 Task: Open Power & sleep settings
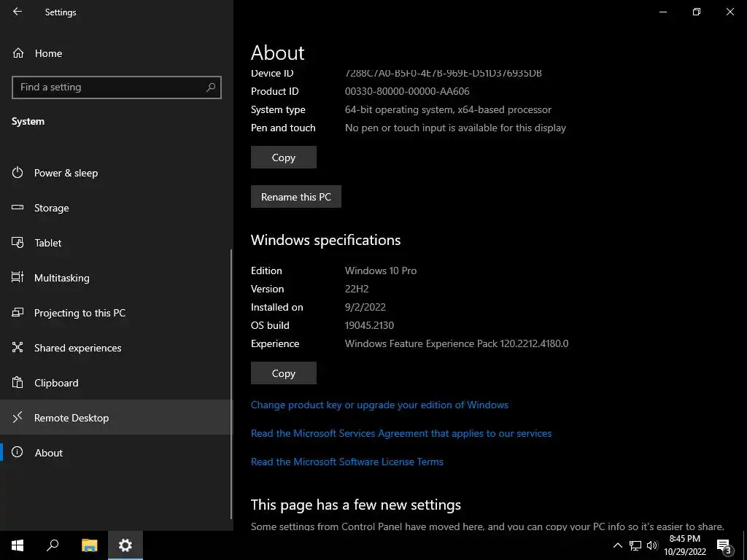point(117,173)
